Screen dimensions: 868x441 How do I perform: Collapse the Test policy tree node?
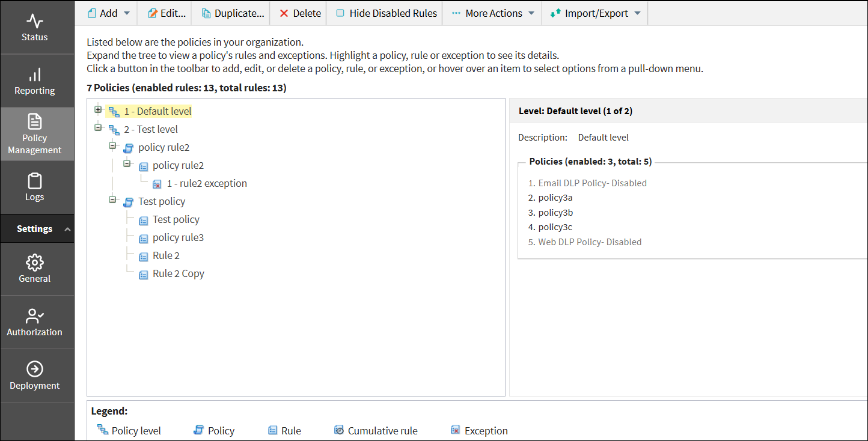(x=112, y=199)
